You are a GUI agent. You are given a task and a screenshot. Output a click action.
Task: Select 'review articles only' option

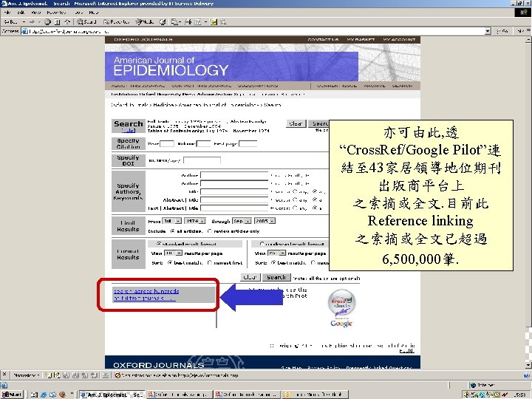[210, 231]
